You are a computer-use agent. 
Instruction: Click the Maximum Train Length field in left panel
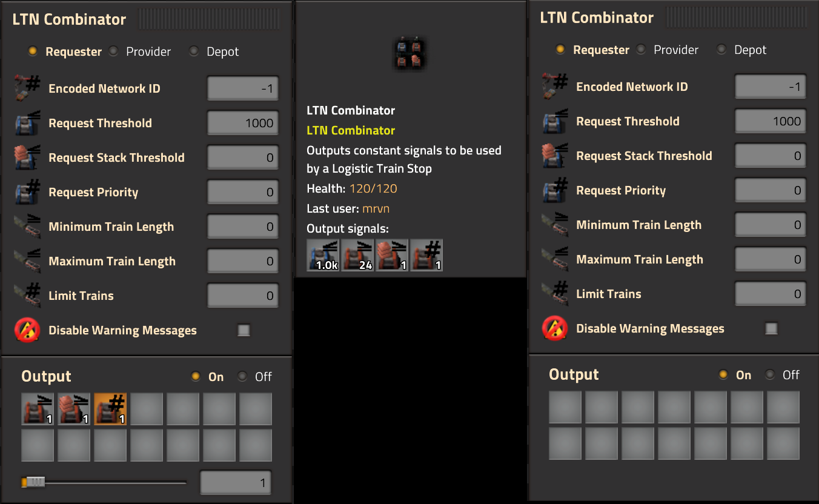click(x=243, y=261)
